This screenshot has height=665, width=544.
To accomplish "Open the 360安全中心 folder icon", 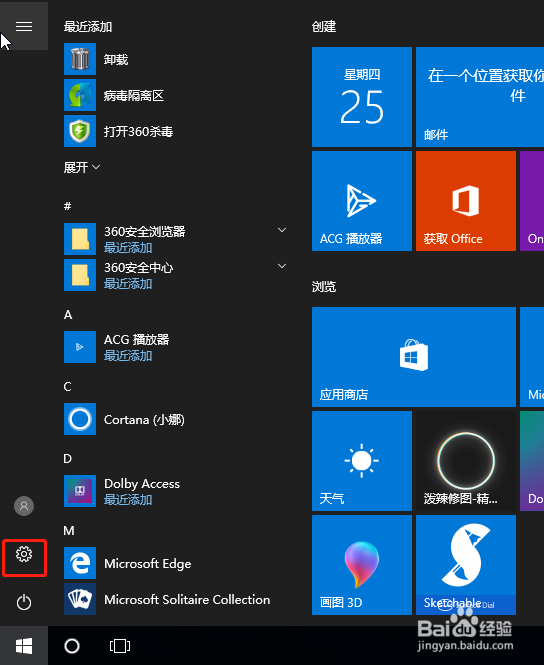I will pos(80,275).
